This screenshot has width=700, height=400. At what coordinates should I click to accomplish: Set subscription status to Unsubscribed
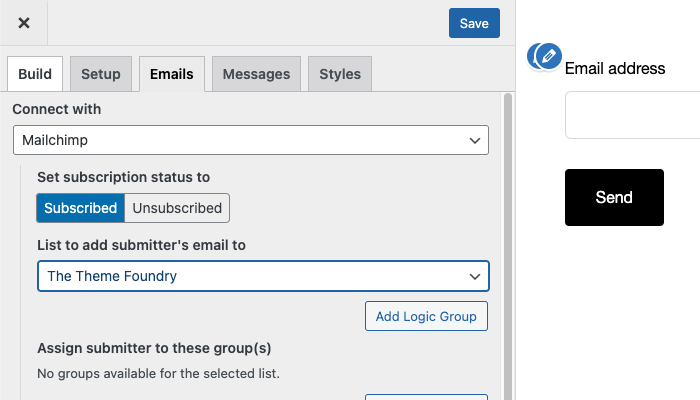pyautogui.click(x=177, y=208)
